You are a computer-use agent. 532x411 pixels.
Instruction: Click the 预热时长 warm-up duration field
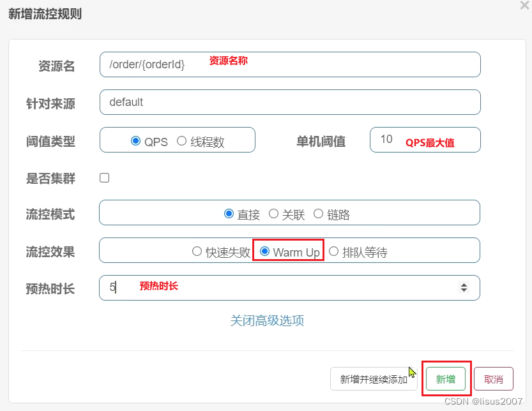(255, 288)
